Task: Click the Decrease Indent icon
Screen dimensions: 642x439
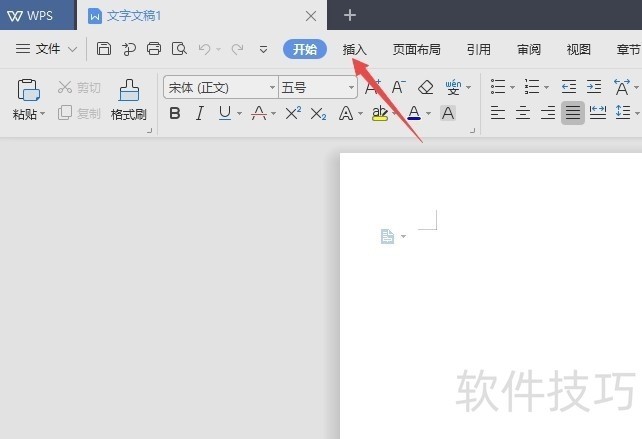Action: coord(569,87)
